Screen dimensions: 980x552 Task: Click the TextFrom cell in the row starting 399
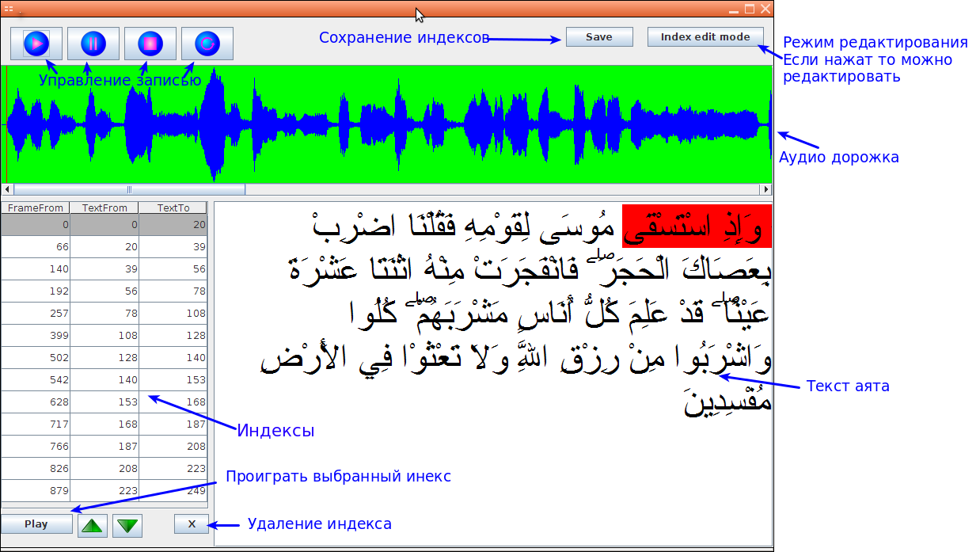click(104, 336)
